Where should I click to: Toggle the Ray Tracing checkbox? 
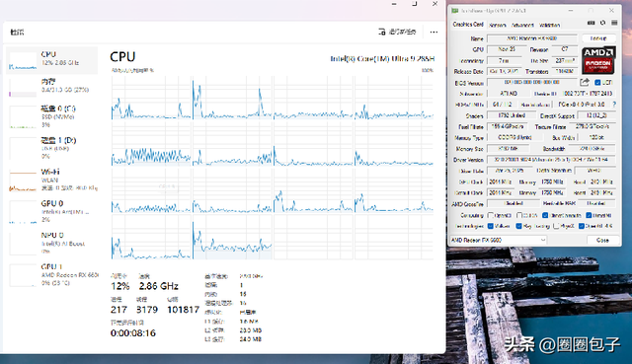click(x=519, y=226)
